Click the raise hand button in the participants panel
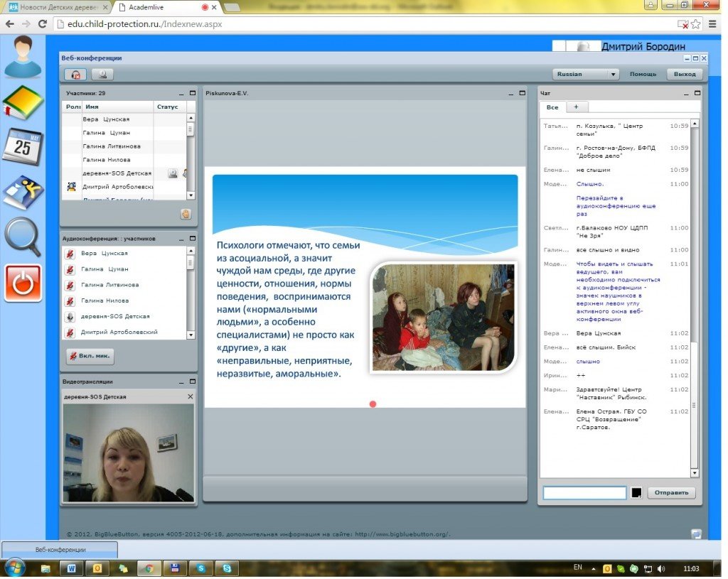 [186, 214]
